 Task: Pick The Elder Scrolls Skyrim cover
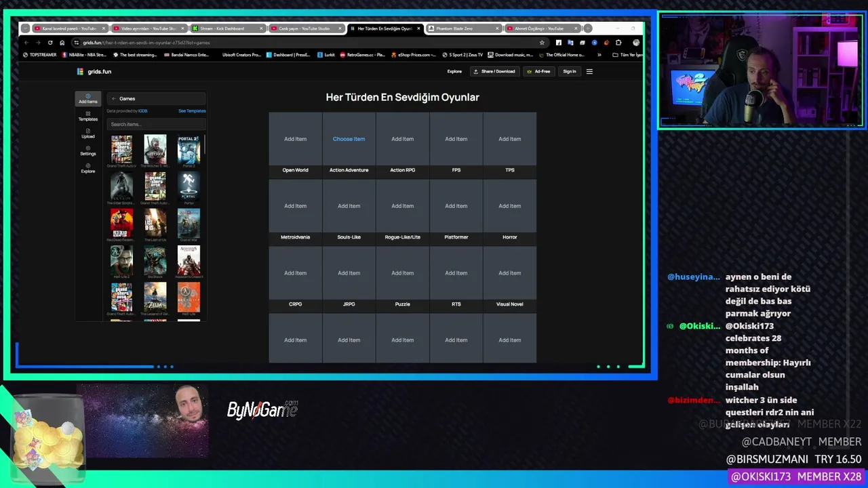point(122,186)
